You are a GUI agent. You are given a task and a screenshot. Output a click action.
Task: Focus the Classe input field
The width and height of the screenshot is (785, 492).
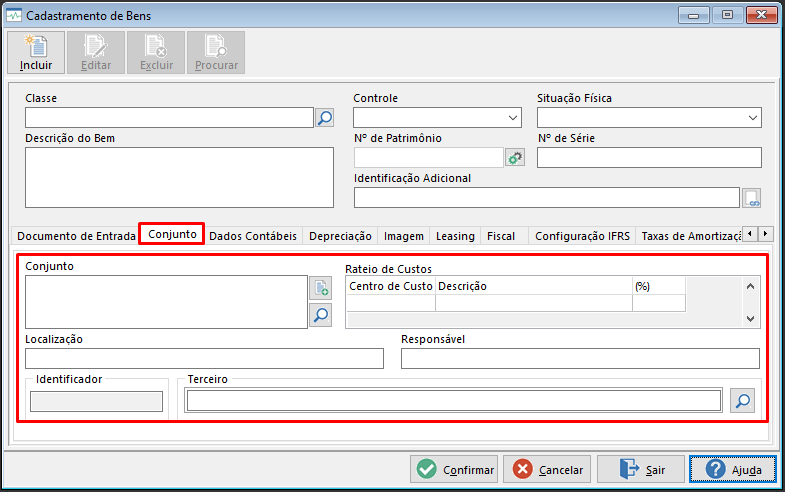click(x=169, y=118)
